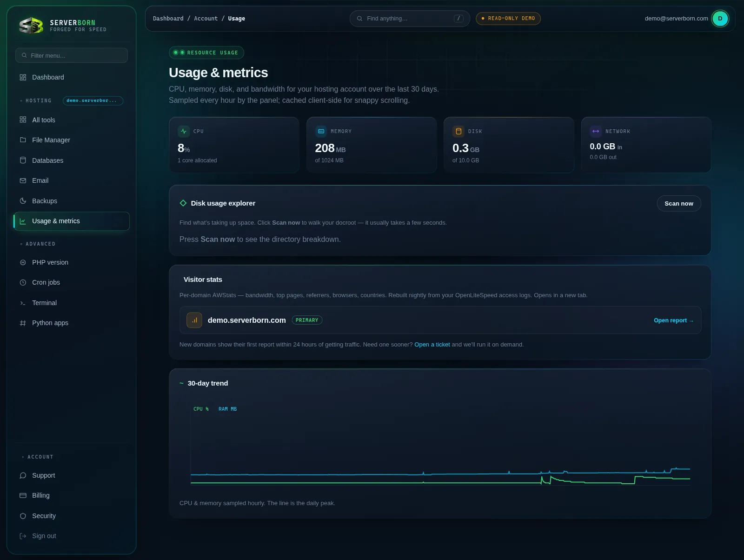Toggle the CPU % chart legend

(x=201, y=409)
